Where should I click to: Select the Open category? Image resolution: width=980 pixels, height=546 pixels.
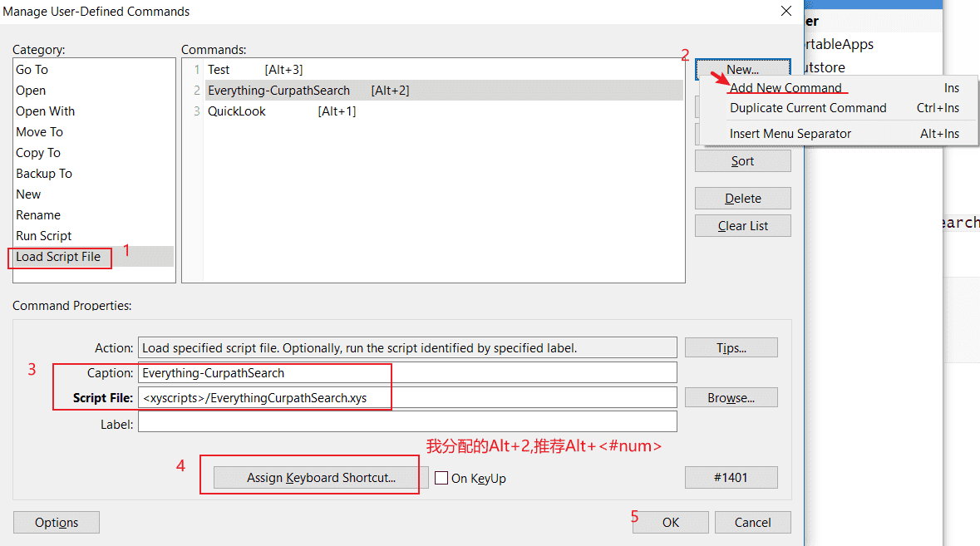coord(94,91)
